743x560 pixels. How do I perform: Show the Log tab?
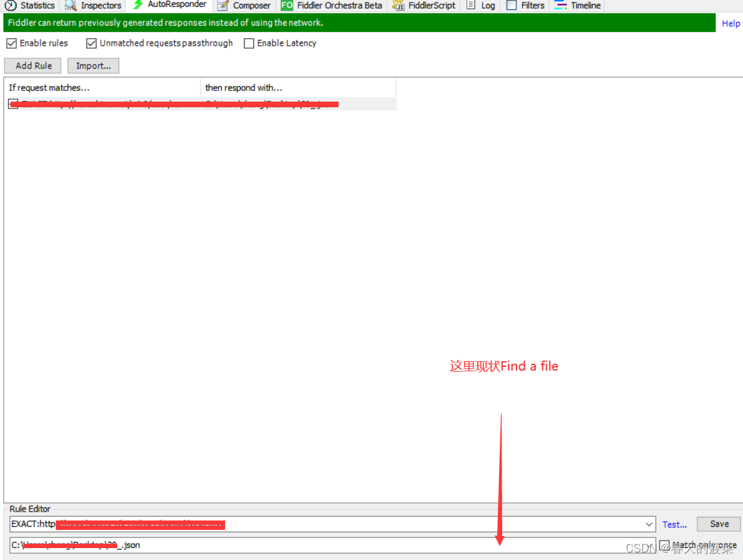click(x=481, y=6)
